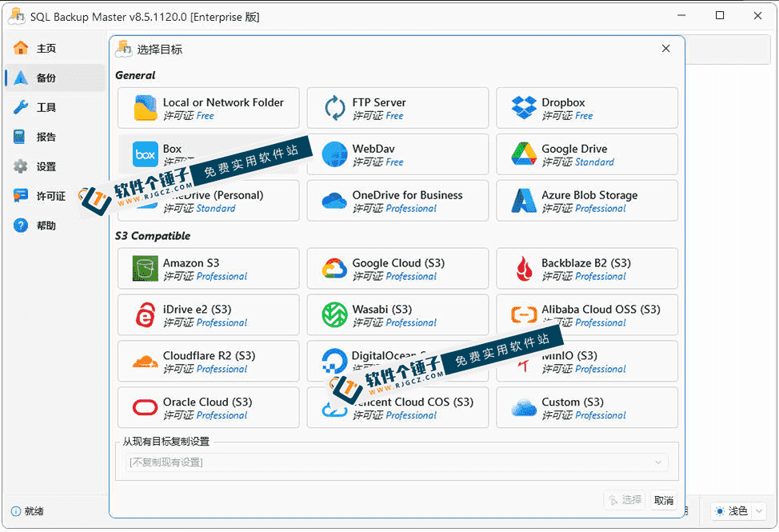Click Google Drive Standard license text
Image resolution: width=779 pixels, height=532 pixels.
(595, 162)
